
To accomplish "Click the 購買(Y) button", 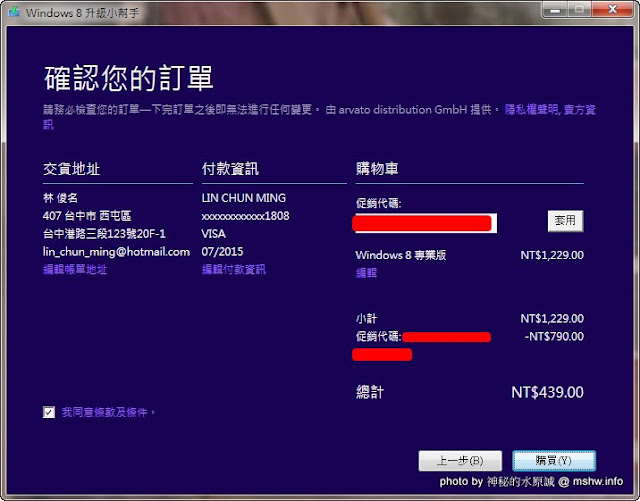I will [x=554, y=461].
